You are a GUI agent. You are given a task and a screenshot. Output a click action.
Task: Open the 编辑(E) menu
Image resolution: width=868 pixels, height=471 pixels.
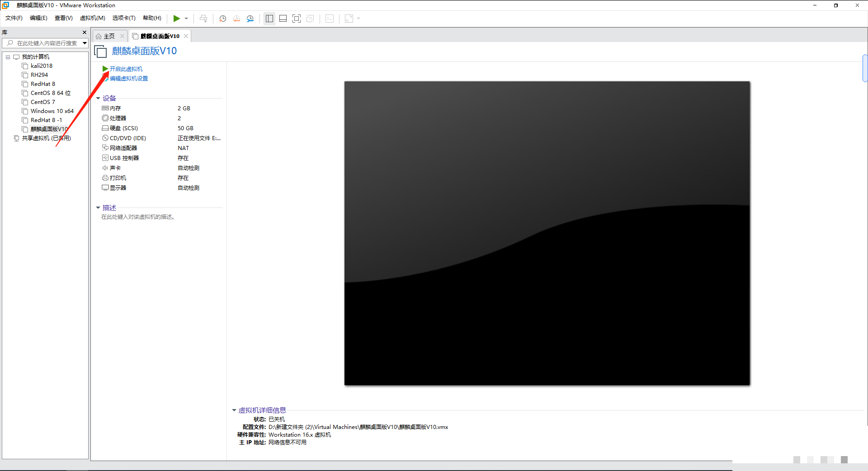tap(38, 18)
